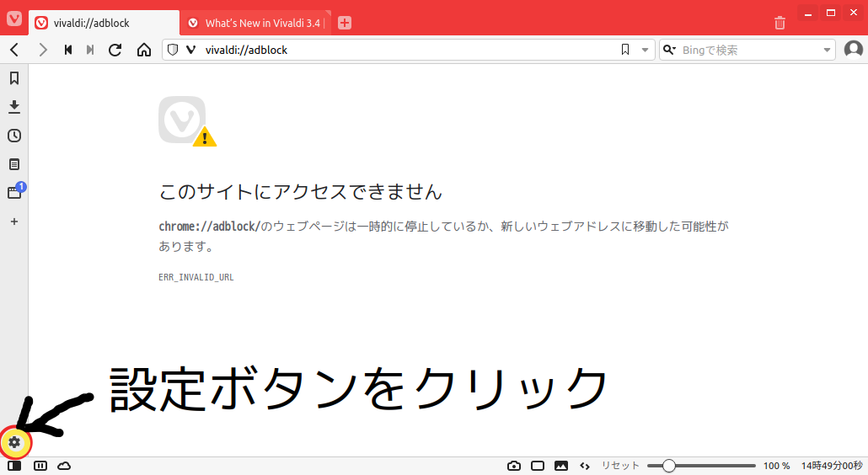Open the Bookmarks panel in sidebar
Screen dimensions: 868x475
click(14, 78)
